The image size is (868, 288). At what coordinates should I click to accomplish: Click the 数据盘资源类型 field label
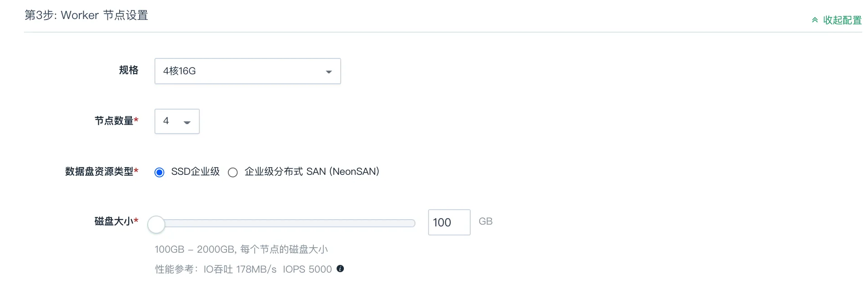coord(102,171)
